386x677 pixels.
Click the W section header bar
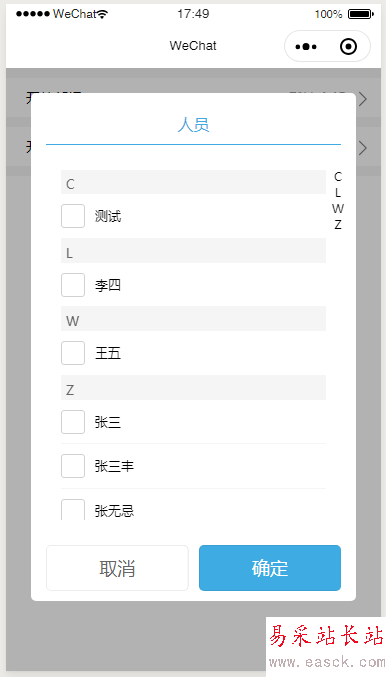click(193, 319)
